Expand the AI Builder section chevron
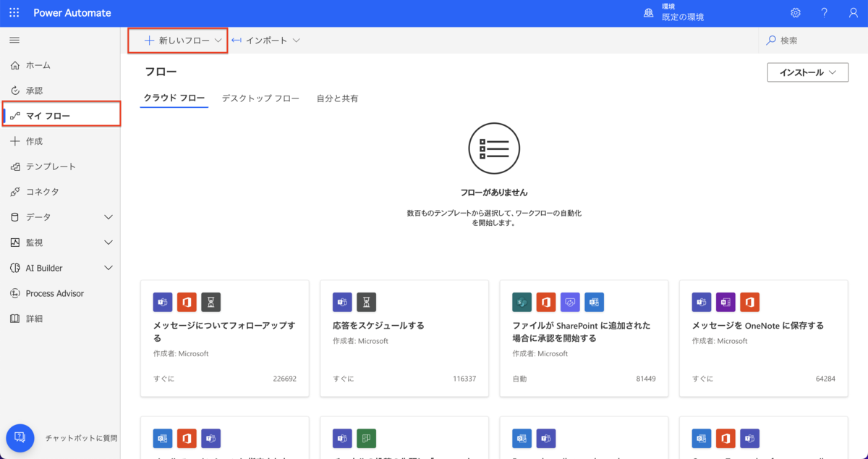 (x=109, y=268)
